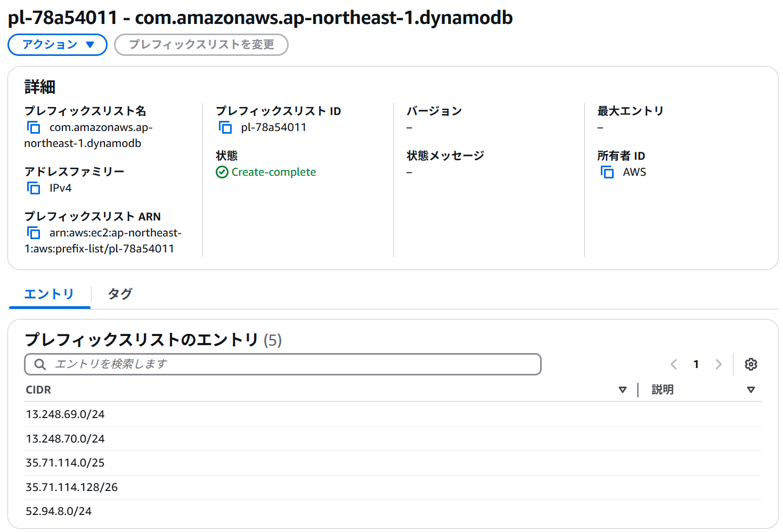Open table preferences gear icon
Viewport: 783px width, 532px height.
[751, 364]
